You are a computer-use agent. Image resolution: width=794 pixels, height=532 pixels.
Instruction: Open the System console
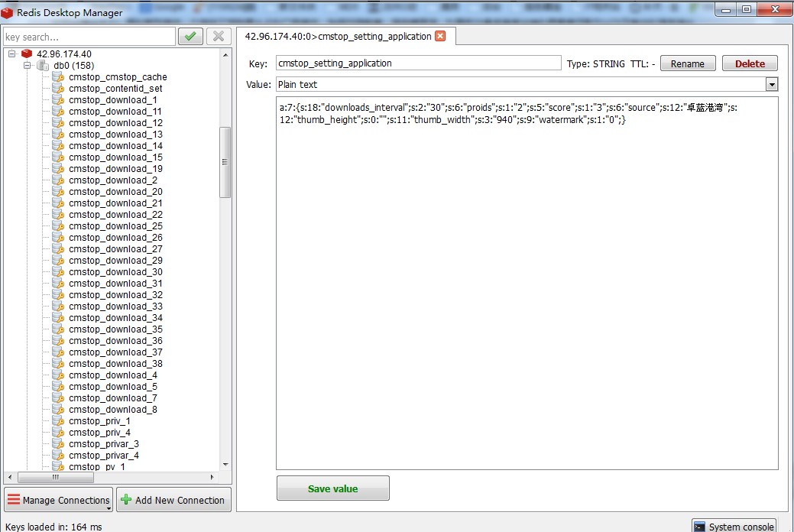(734, 527)
